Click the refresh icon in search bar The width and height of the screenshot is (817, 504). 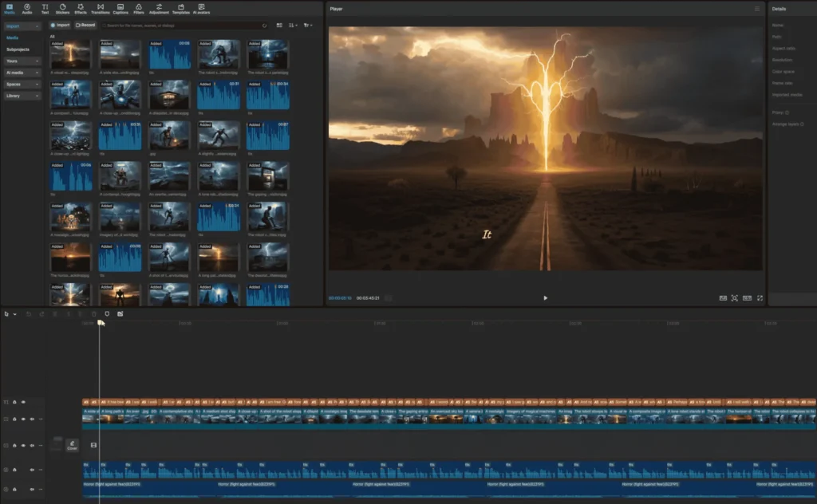pyautogui.click(x=264, y=25)
